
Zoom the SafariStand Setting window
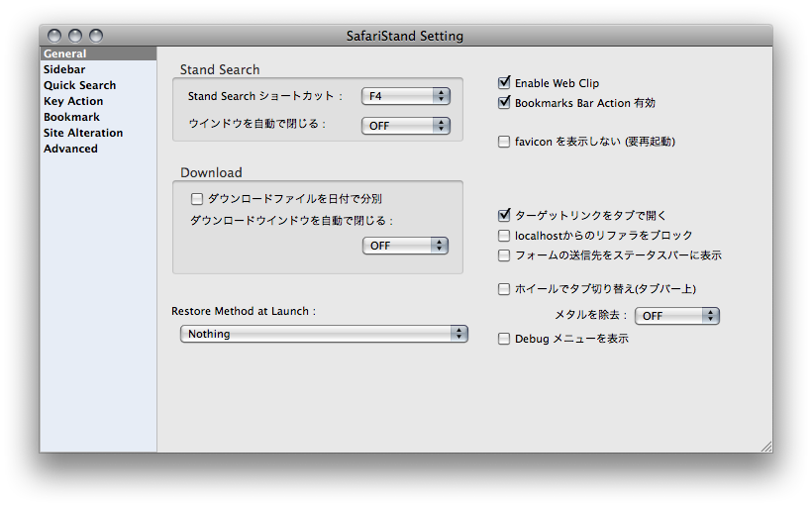tap(96, 36)
